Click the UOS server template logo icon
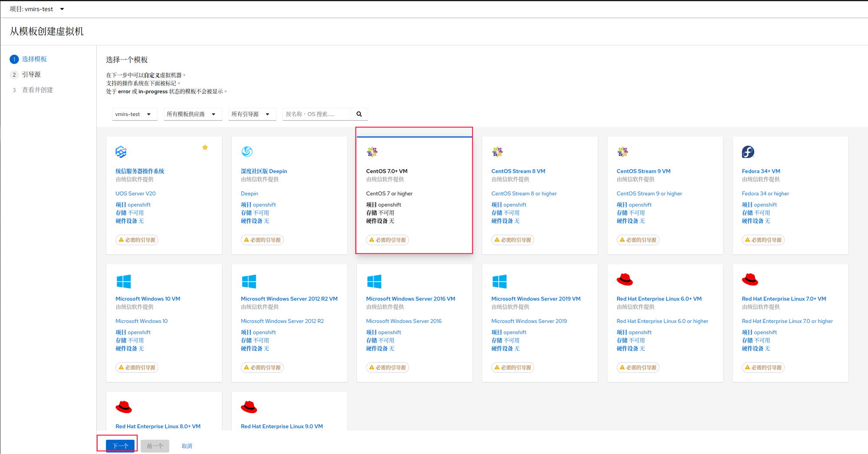 [121, 152]
